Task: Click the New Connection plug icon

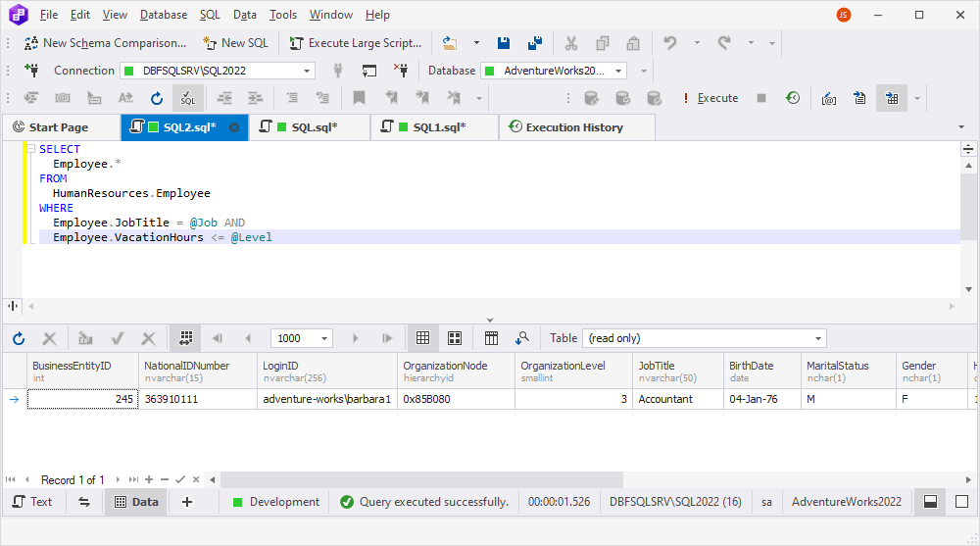Action: click(31, 70)
